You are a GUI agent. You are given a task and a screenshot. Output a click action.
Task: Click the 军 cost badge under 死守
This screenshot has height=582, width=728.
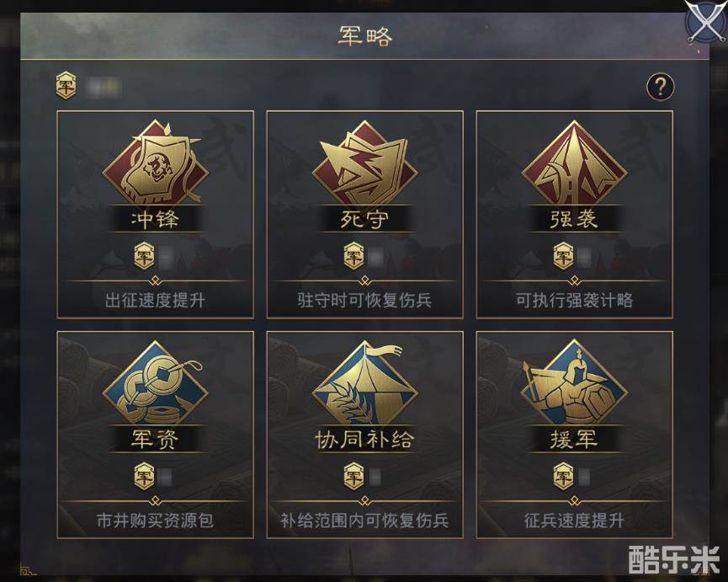[x=353, y=256]
